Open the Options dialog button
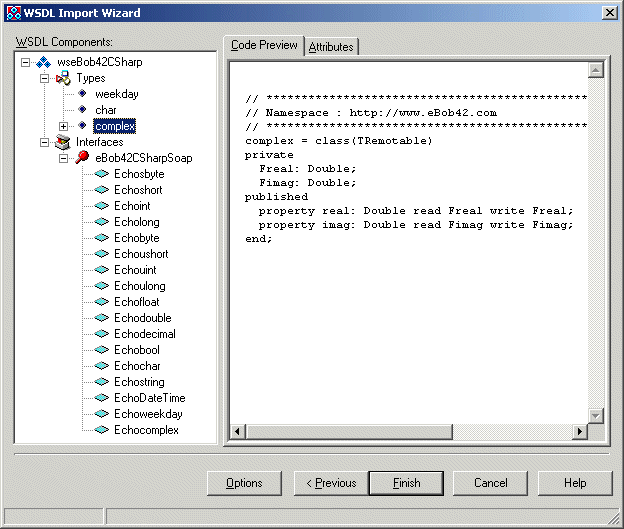This screenshot has height=529, width=624. coord(244,483)
